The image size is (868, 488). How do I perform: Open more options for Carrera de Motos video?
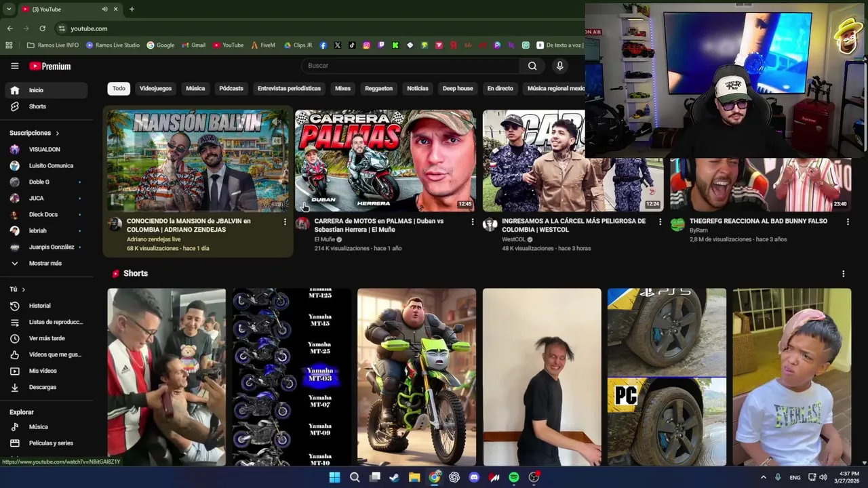473,222
